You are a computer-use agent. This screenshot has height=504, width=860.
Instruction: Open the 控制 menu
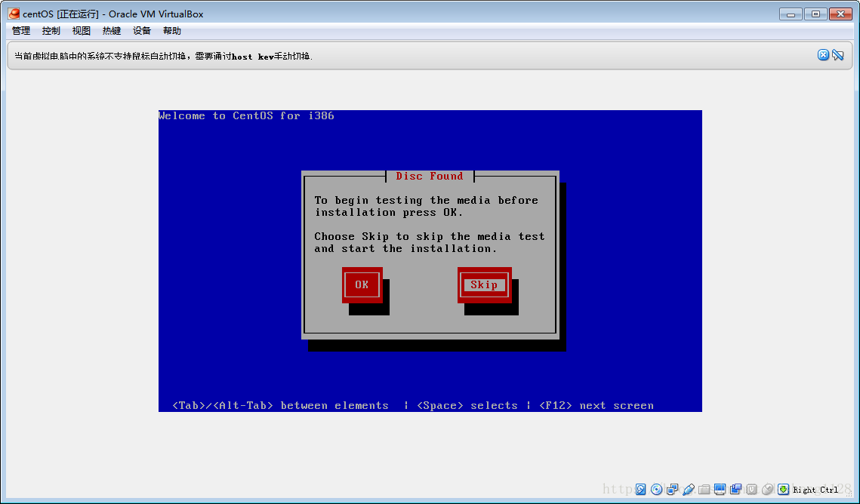point(51,31)
